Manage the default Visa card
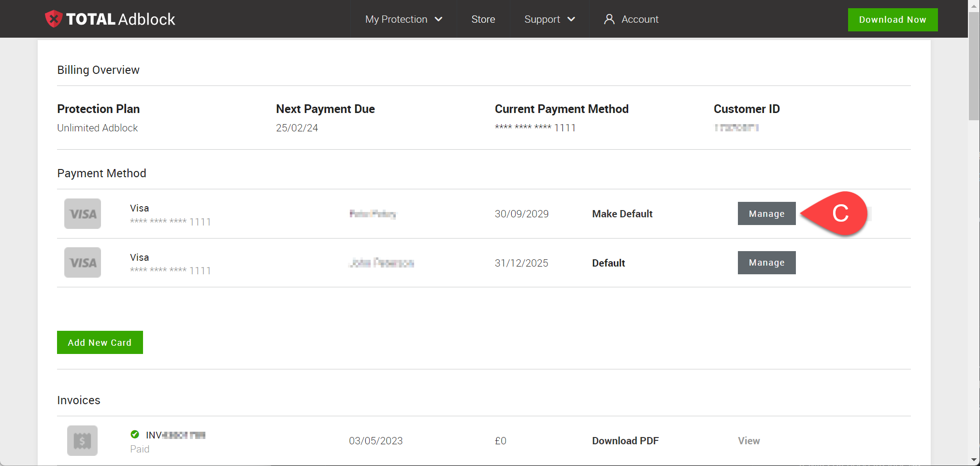This screenshot has height=466, width=980. [766, 263]
